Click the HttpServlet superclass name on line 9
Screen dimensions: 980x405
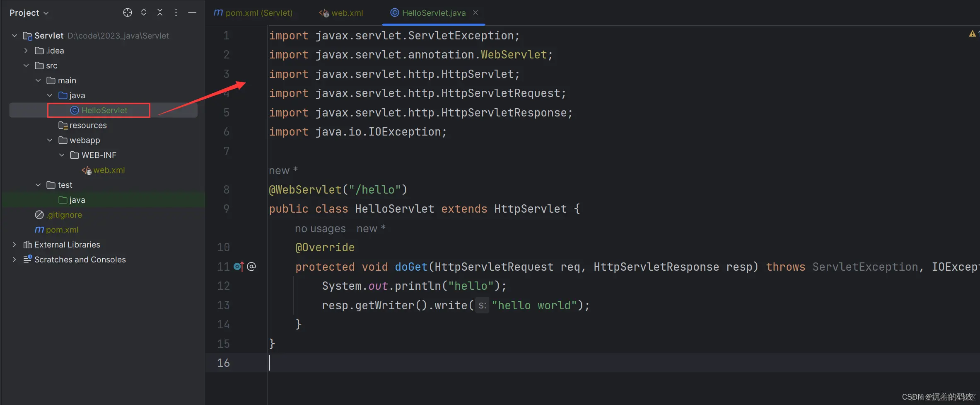coord(530,209)
